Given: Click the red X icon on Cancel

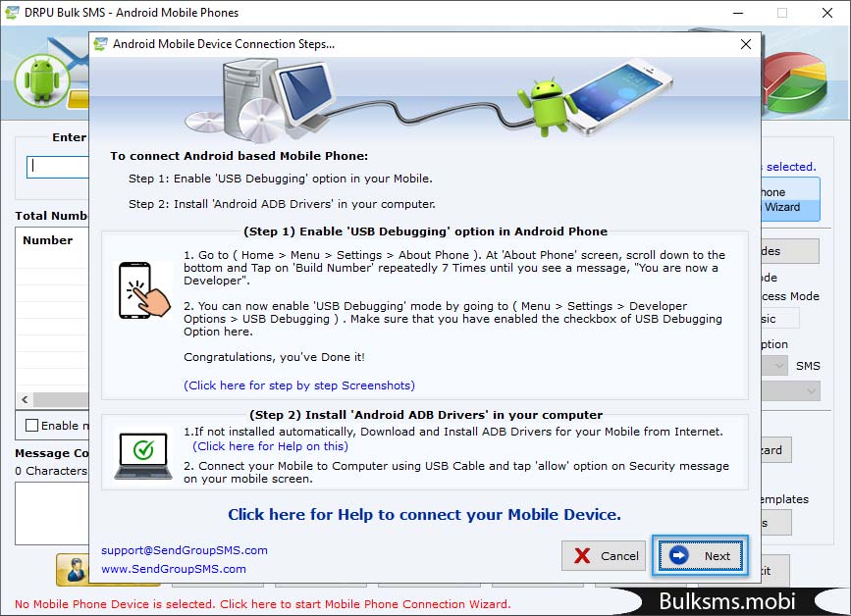Looking at the screenshot, I should tap(582, 555).
